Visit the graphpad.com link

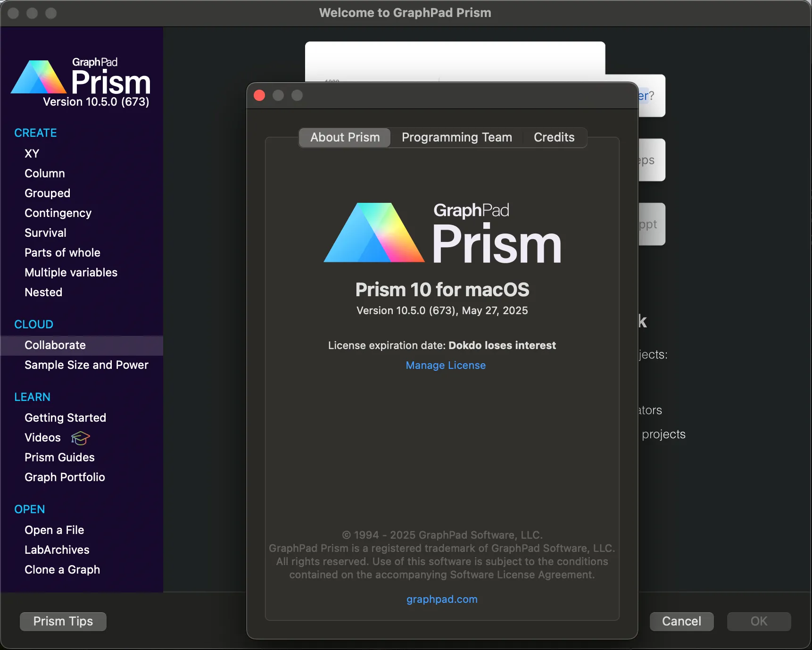[442, 600]
